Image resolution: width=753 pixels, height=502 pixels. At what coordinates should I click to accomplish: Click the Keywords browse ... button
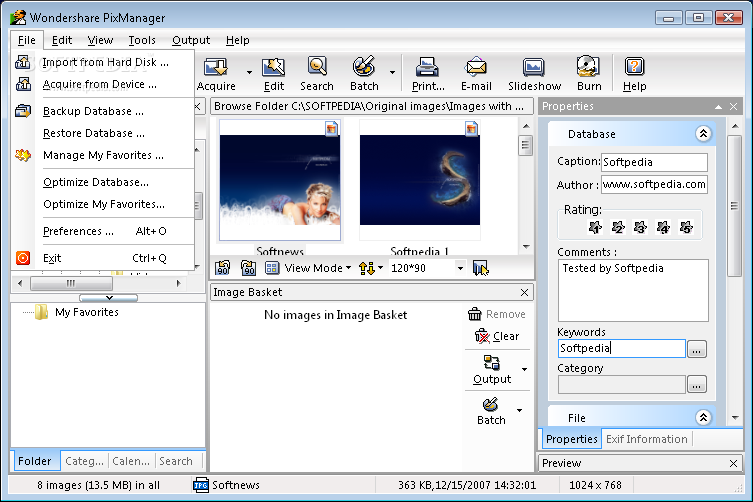coord(697,349)
